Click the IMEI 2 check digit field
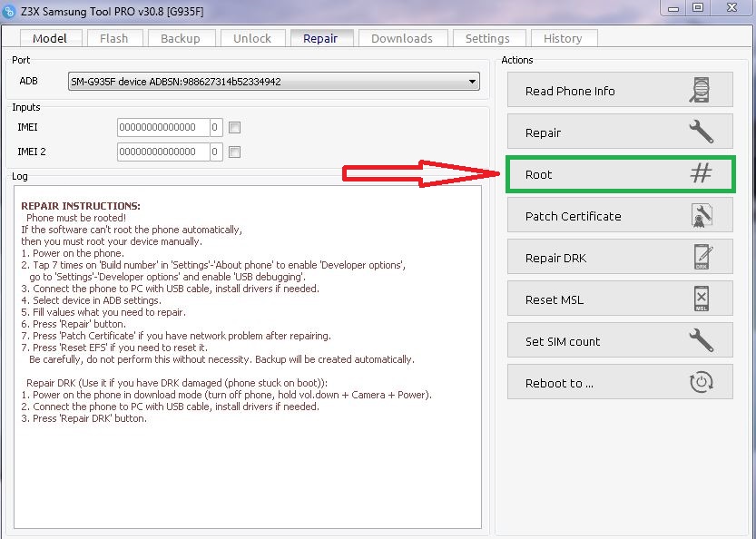756x539 pixels. (216, 152)
